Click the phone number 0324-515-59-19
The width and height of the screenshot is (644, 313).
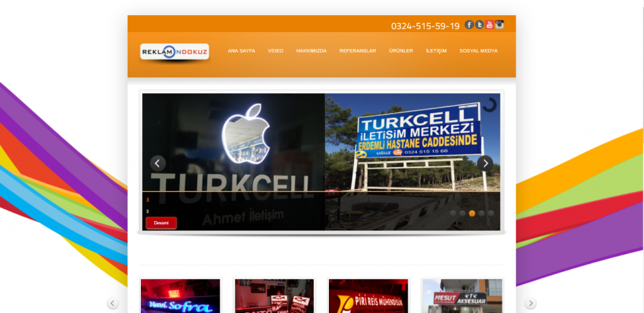coord(425,26)
